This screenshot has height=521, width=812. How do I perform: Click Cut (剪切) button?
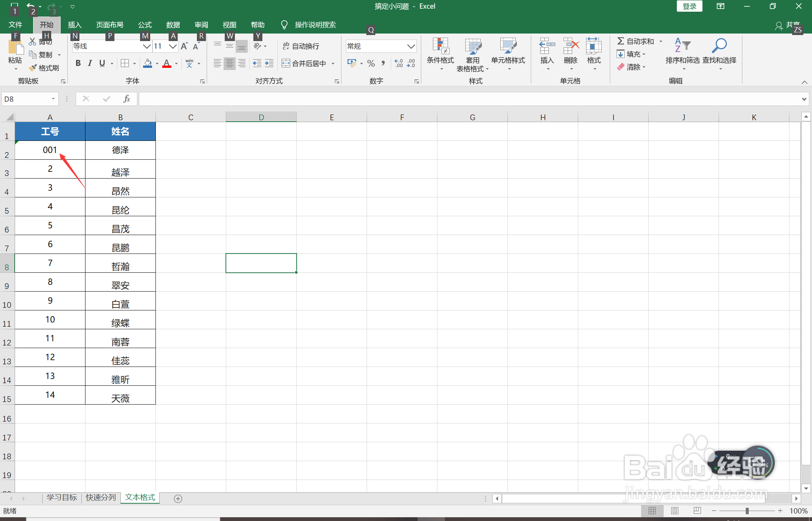pyautogui.click(x=41, y=41)
